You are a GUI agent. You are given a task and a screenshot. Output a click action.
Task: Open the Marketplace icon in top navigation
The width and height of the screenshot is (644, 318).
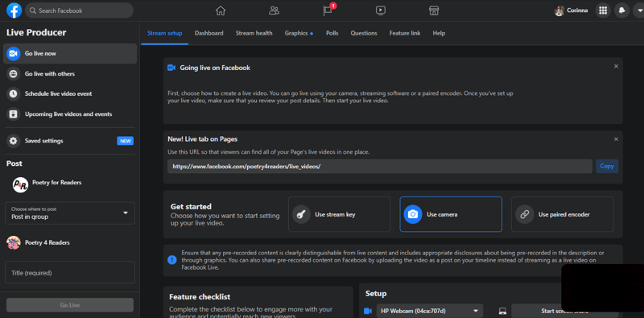(434, 10)
